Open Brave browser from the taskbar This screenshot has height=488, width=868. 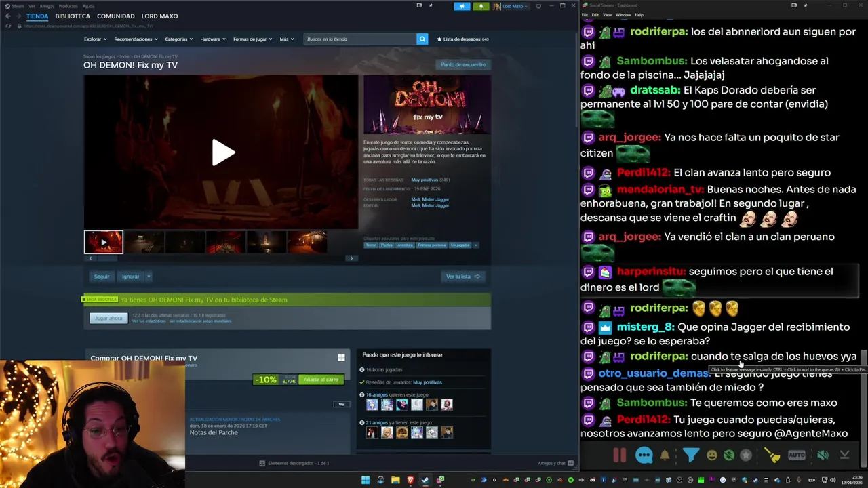click(410, 481)
